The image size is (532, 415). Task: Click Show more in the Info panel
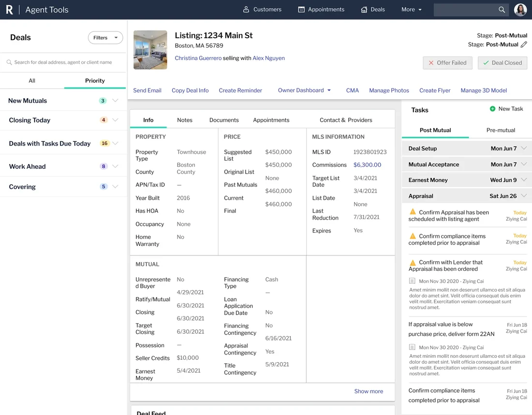click(369, 391)
